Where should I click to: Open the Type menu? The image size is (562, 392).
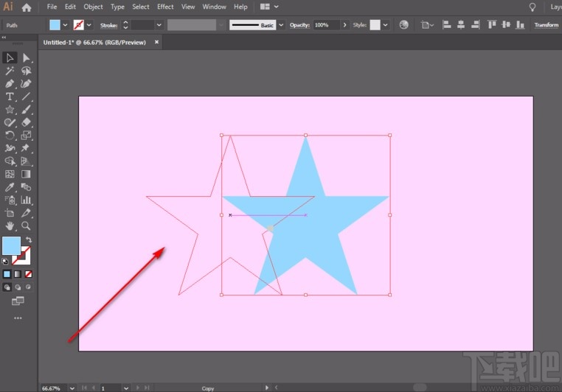117,7
